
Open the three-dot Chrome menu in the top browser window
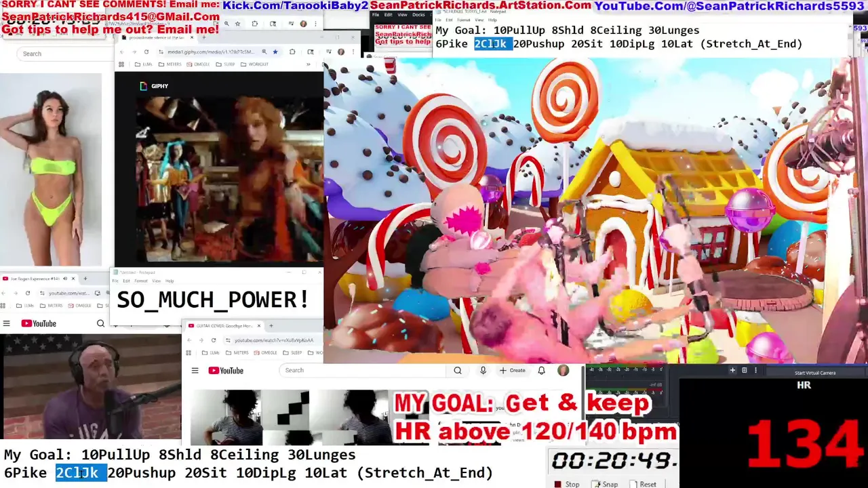pyautogui.click(x=315, y=24)
